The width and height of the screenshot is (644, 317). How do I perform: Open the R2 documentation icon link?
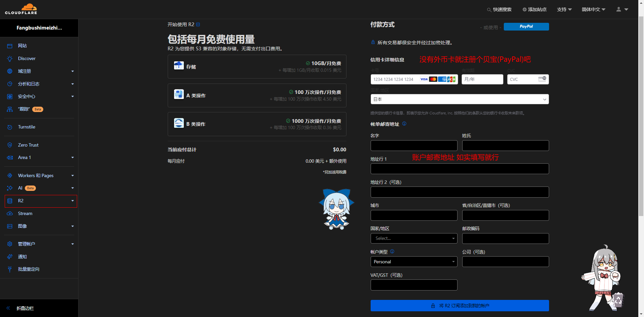point(198,24)
